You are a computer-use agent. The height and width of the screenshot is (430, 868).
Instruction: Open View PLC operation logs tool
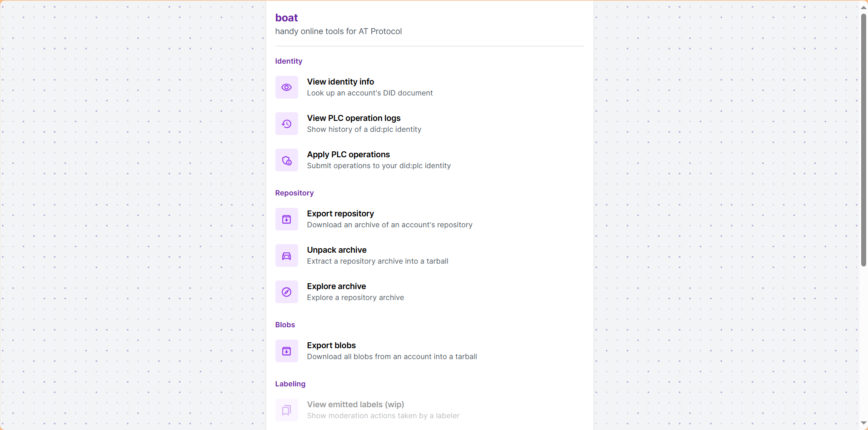(x=354, y=118)
